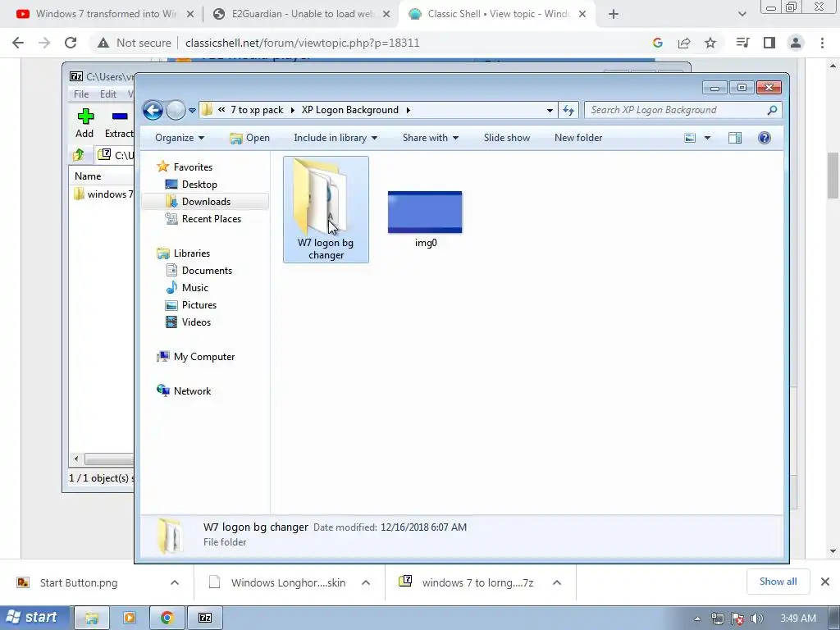
Task: Open options for Start Button.png download
Action: click(175, 583)
